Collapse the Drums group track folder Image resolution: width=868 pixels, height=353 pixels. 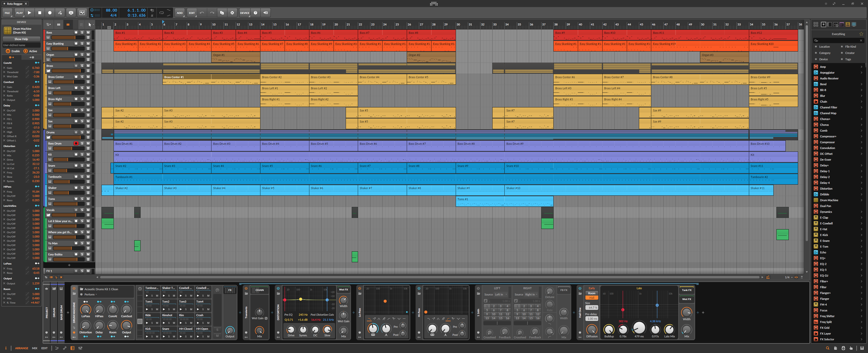click(x=48, y=137)
